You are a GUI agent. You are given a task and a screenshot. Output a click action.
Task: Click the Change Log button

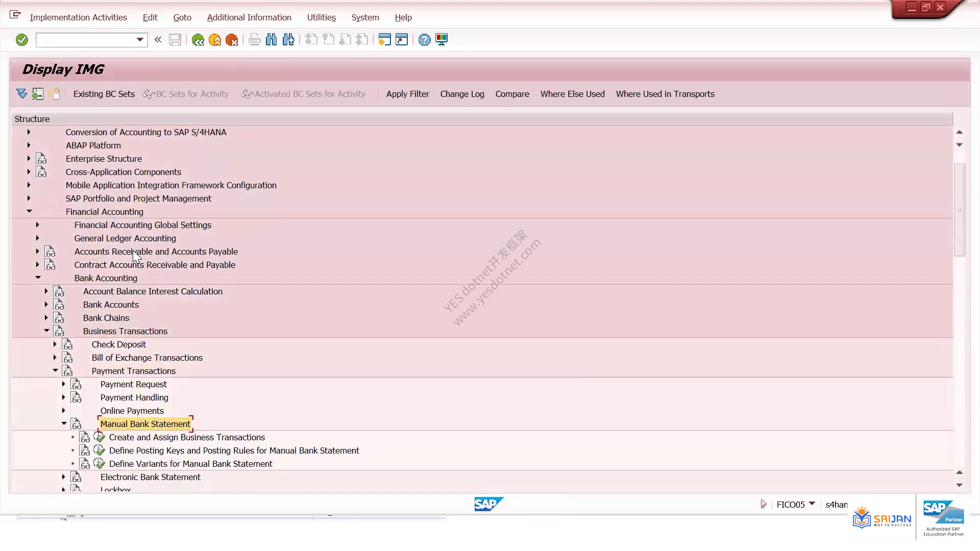tap(462, 94)
